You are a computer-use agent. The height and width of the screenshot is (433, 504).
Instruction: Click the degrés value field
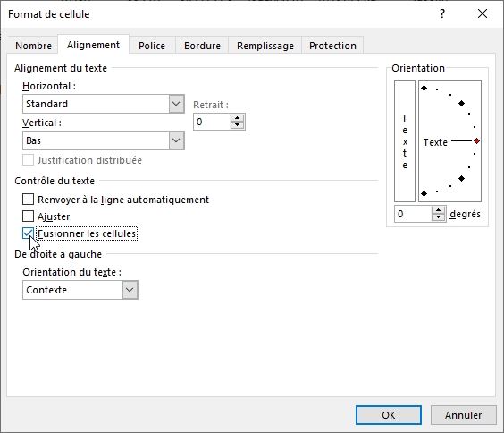[413, 214]
